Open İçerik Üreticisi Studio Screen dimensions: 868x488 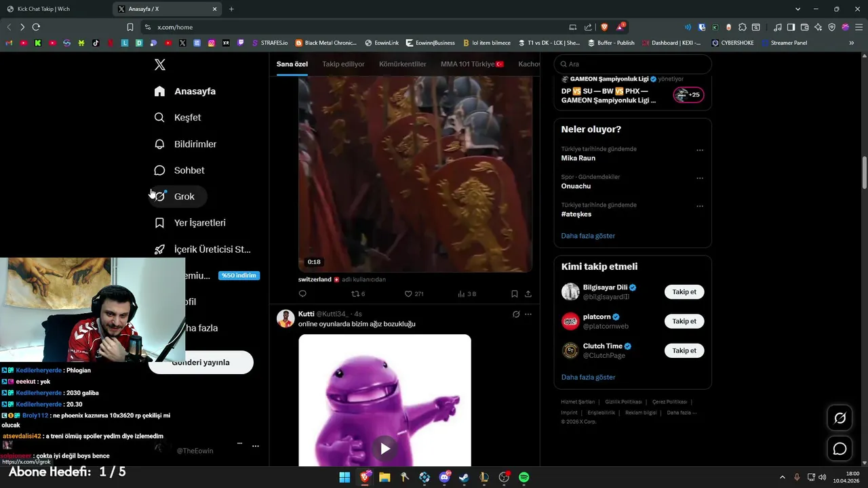[203, 249]
